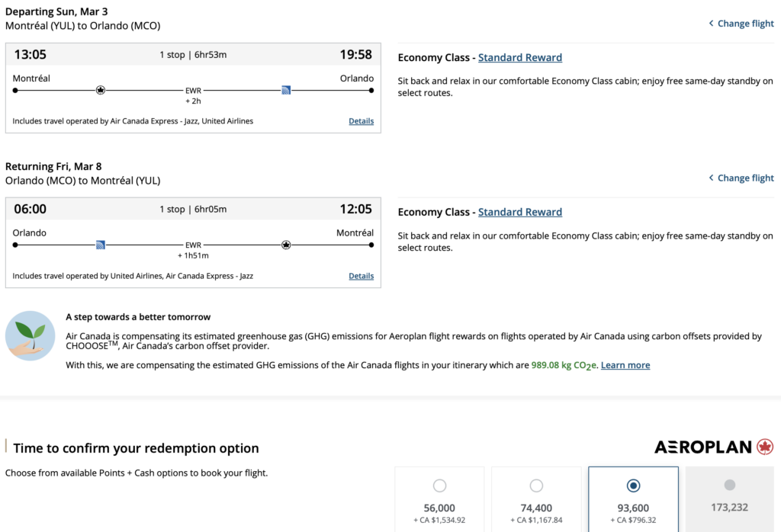Image resolution: width=781 pixels, height=532 pixels.
Task: Open Details for the departing flight
Action: 362,121
